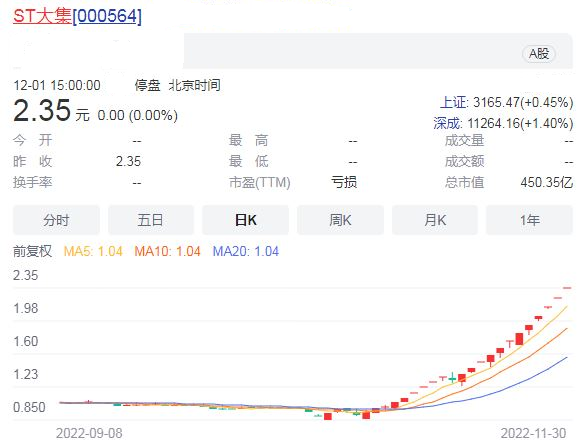Click the 换手率 label
This screenshot has width=585, height=444.
pos(32,182)
